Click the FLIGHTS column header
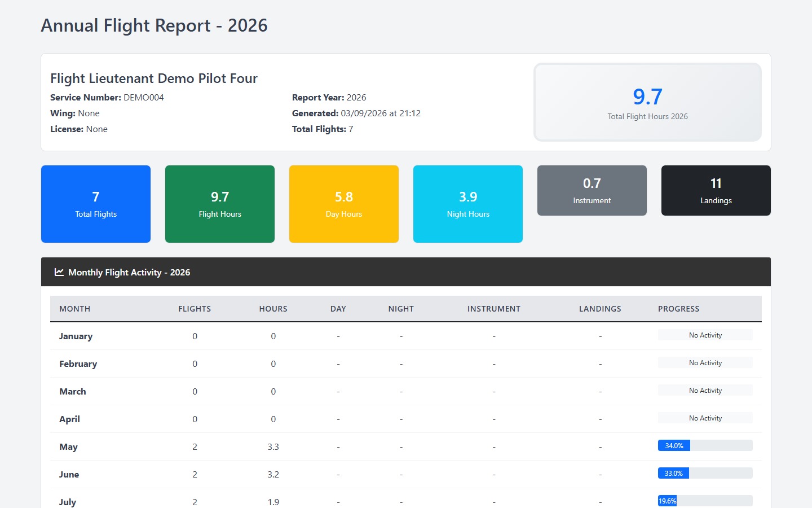 195,309
